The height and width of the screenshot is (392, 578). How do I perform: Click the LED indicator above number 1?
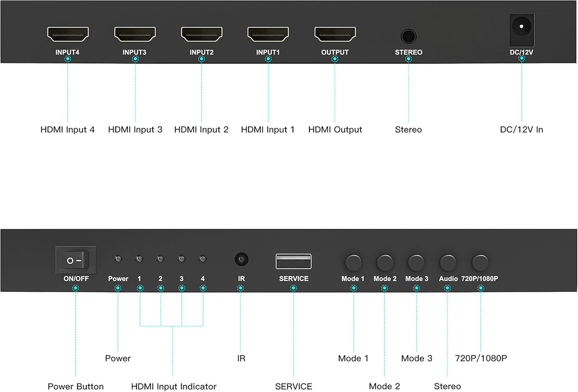139,260
